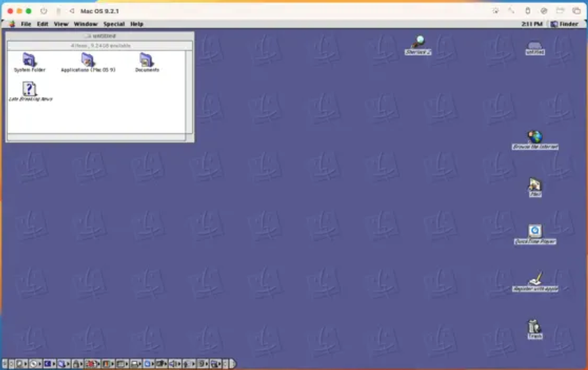Image resolution: width=588 pixels, height=370 pixels.
Task: Click the Control Strip scroll-left arrow
Action: pos(11,363)
